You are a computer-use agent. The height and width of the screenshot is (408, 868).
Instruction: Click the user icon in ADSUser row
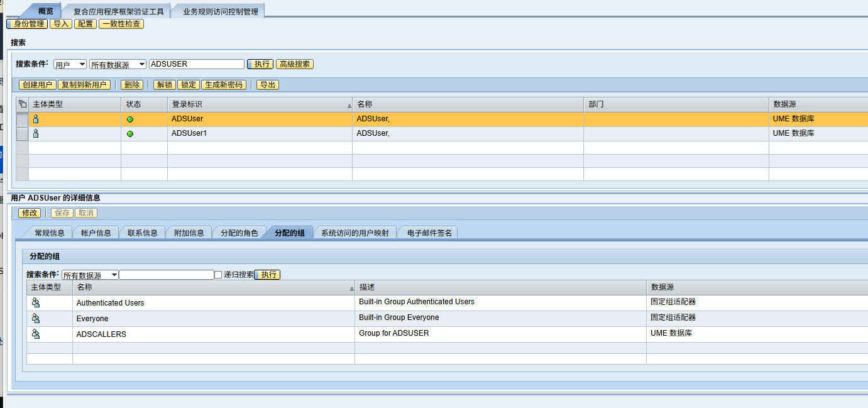36,119
